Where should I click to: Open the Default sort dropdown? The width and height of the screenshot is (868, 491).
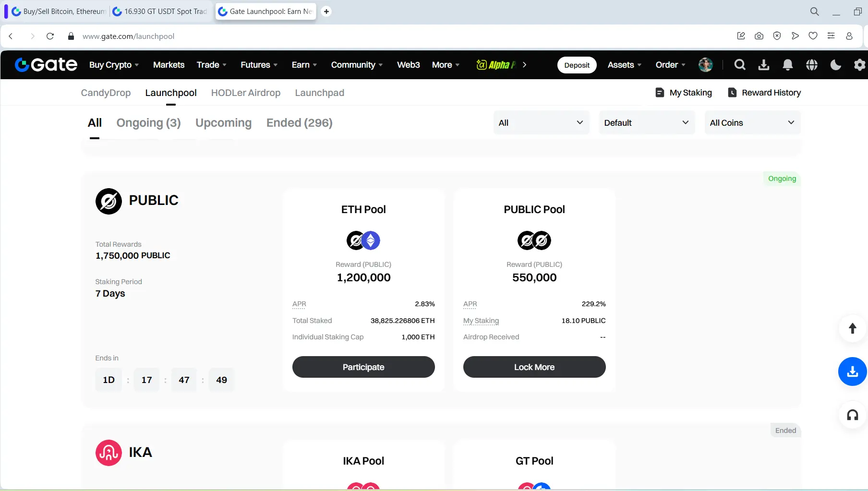(x=647, y=123)
